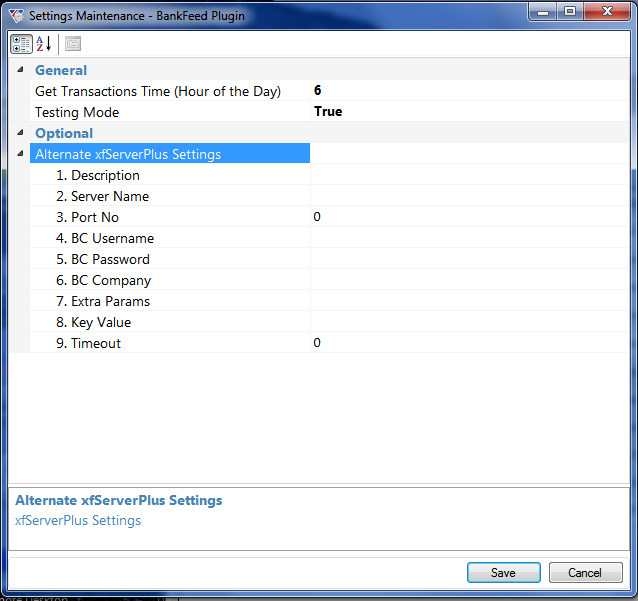Edit Get Transactions Time value 6
This screenshot has height=601, width=638.
(x=470, y=90)
